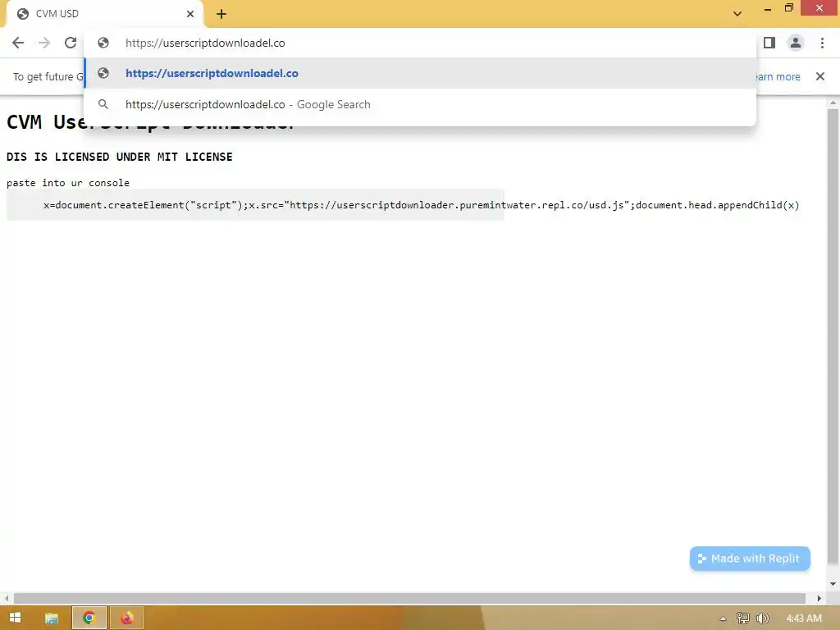Open a new tab with the plus button
Screen dimensions: 840x630
(x=221, y=14)
